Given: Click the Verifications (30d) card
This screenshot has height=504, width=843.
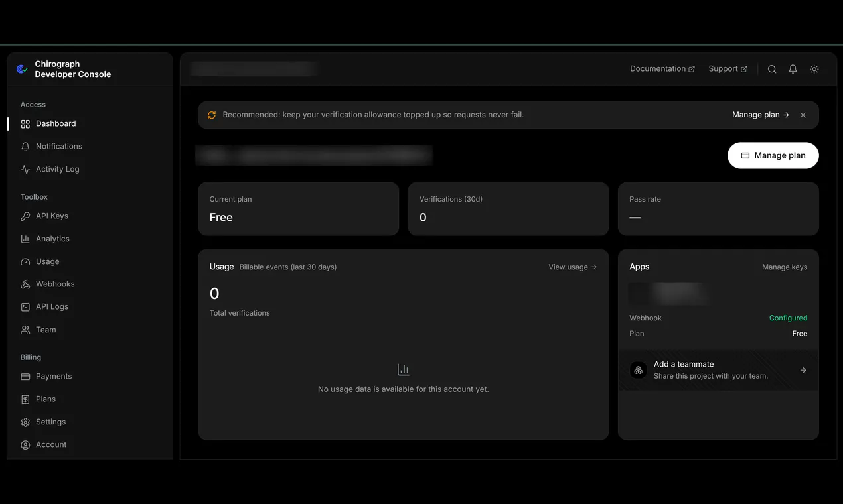Looking at the screenshot, I should click(x=508, y=209).
